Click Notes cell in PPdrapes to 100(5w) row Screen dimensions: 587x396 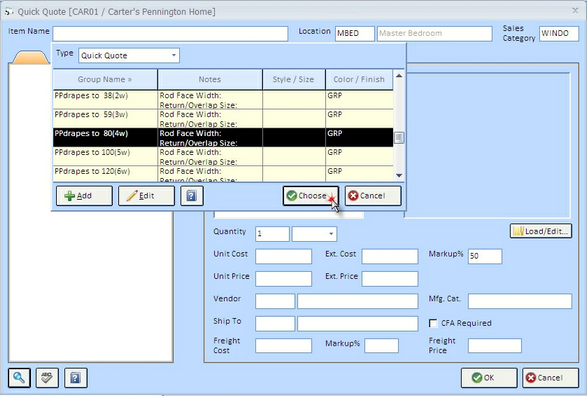click(x=210, y=156)
